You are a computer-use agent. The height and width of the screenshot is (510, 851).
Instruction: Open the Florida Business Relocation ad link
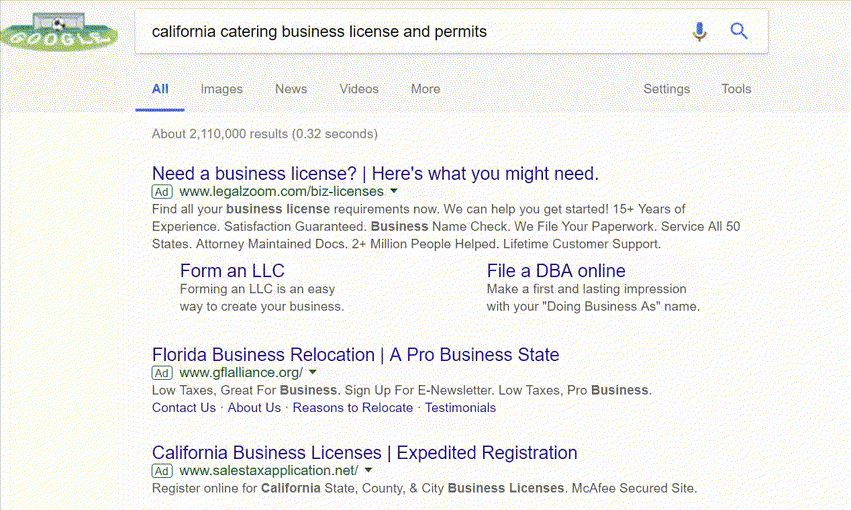pyautogui.click(x=355, y=355)
